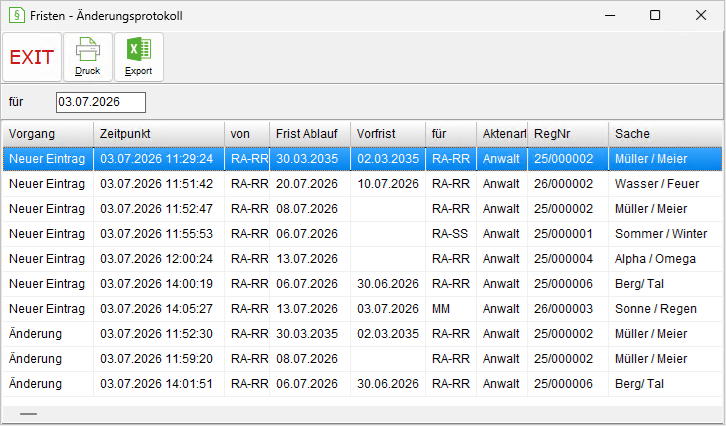Viewport: 726px width, 426px height.
Task: Export the list to Excel
Action: point(139,57)
